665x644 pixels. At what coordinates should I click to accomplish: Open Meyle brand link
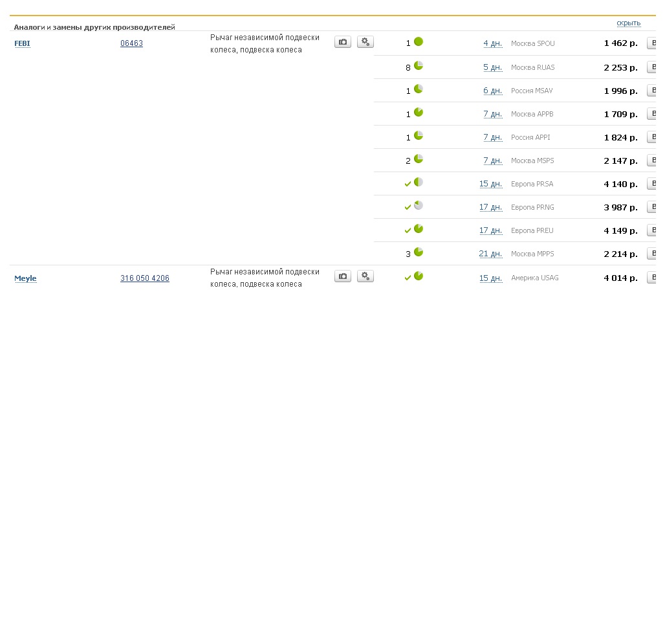pos(25,278)
